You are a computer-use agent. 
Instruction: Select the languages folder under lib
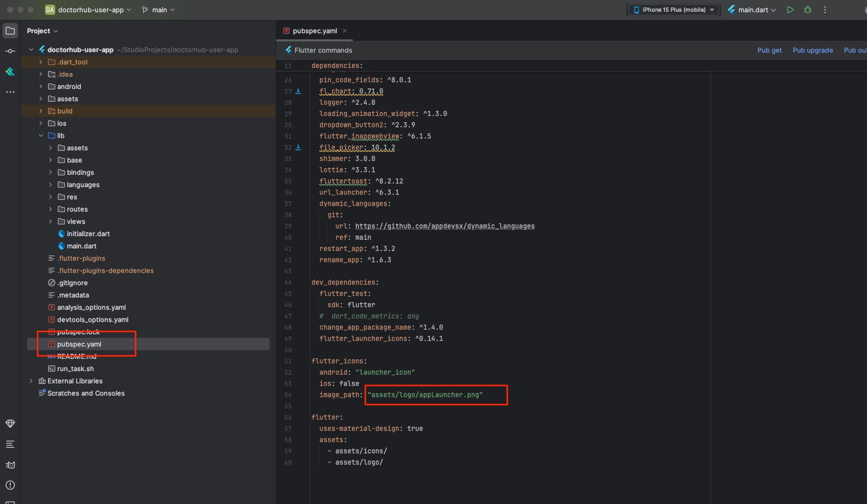pos(83,185)
